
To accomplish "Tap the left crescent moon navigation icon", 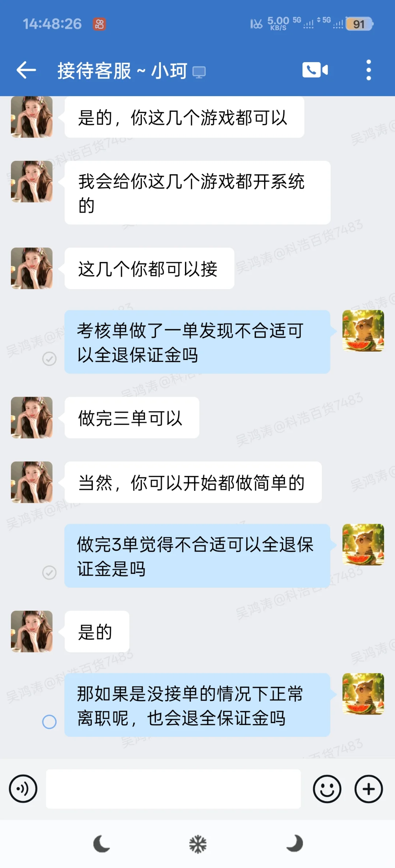I will [x=101, y=844].
